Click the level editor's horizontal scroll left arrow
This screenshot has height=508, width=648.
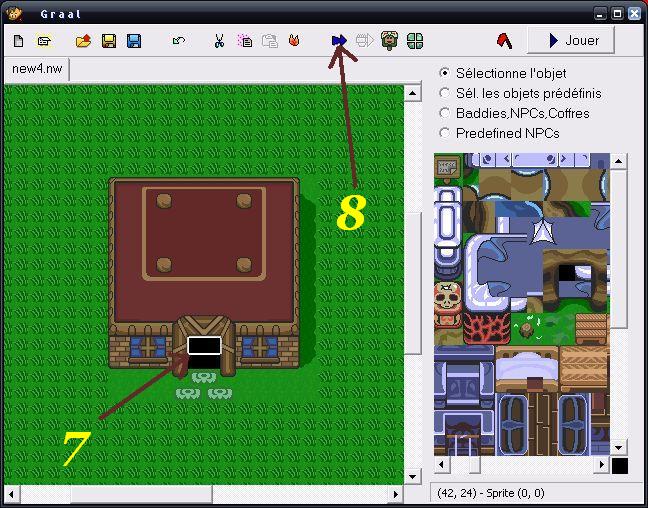pos(12,494)
